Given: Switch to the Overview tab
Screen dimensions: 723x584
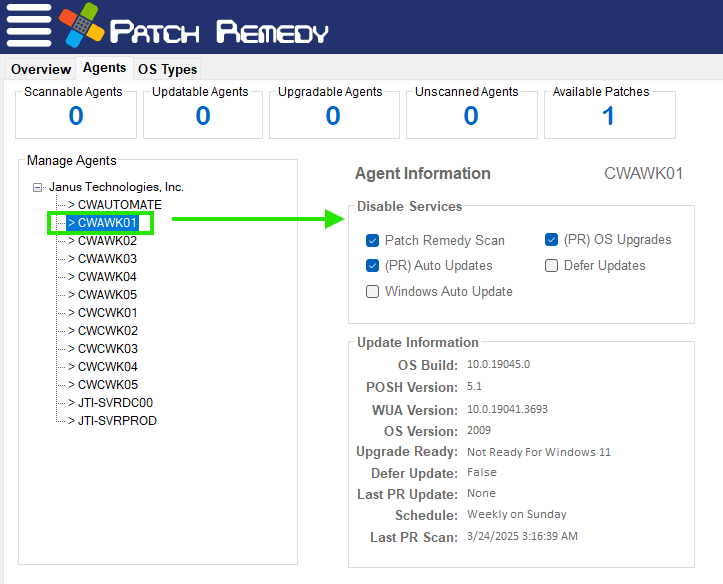Looking at the screenshot, I should click(41, 69).
